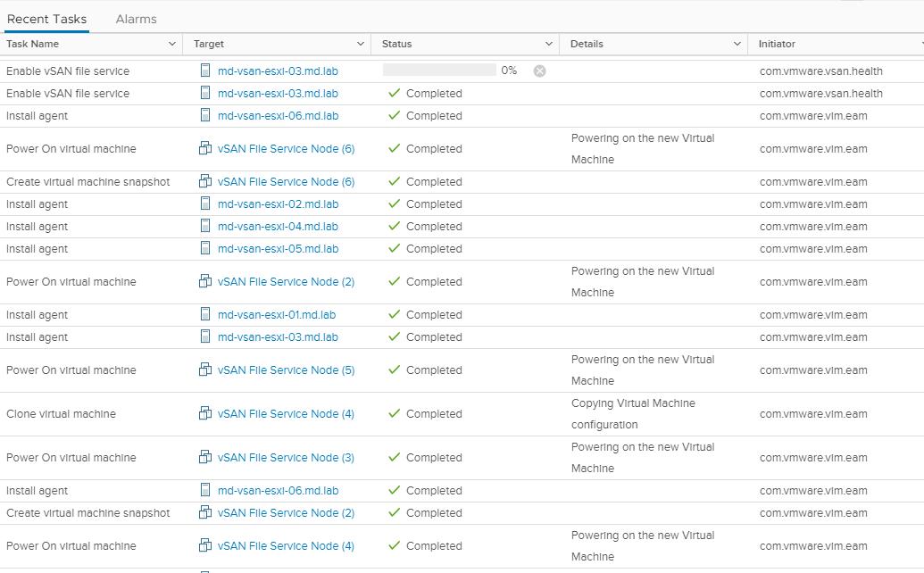Click the host icon in the completed Enable vSAN file service row
Viewport: 924px width, 573px height.
pos(205,93)
